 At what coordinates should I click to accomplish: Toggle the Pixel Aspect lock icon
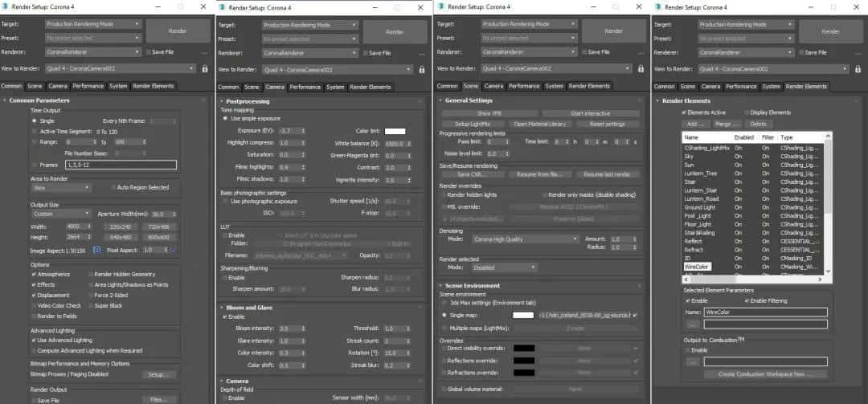coord(172,250)
